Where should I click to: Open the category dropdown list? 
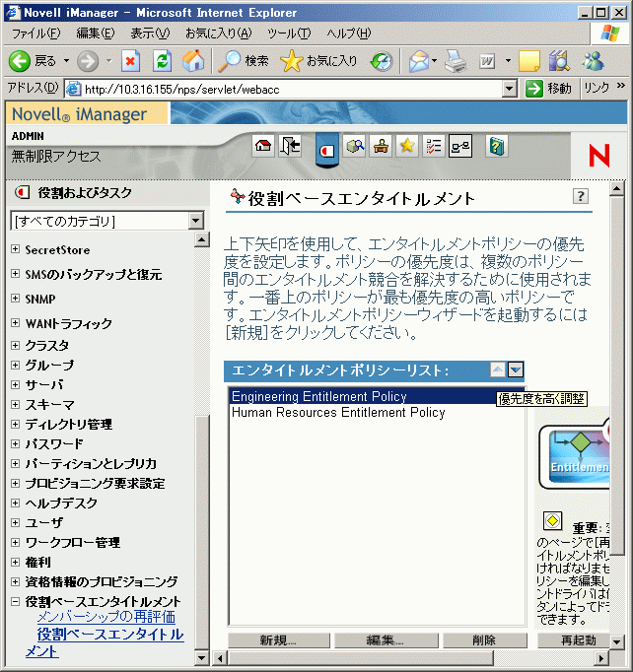tap(195, 221)
